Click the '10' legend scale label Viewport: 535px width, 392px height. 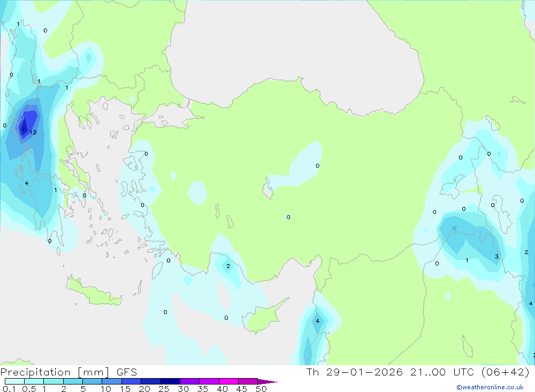(x=106, y=389)
